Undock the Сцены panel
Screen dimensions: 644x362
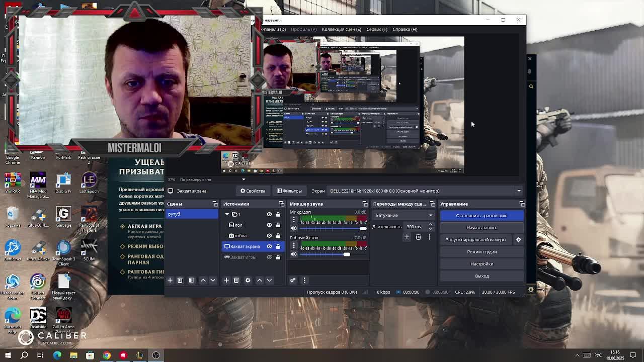215,204
